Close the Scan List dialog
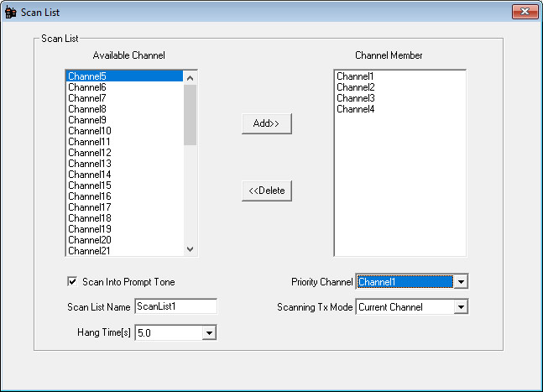 point(524,12)
